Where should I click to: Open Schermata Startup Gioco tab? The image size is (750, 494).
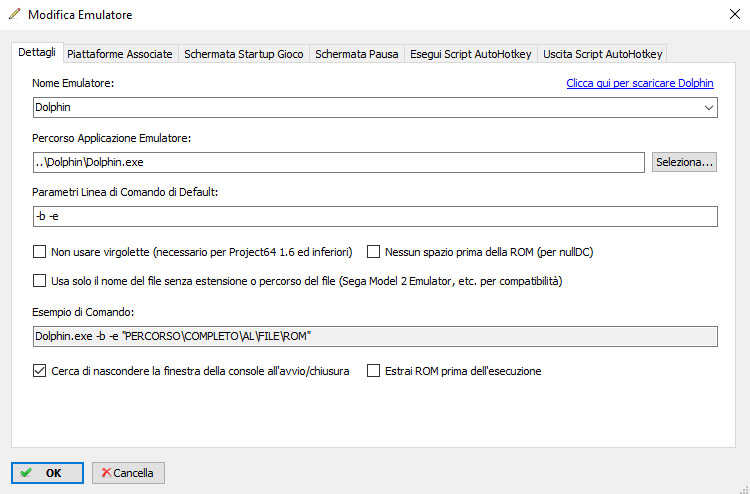[244, 54]
